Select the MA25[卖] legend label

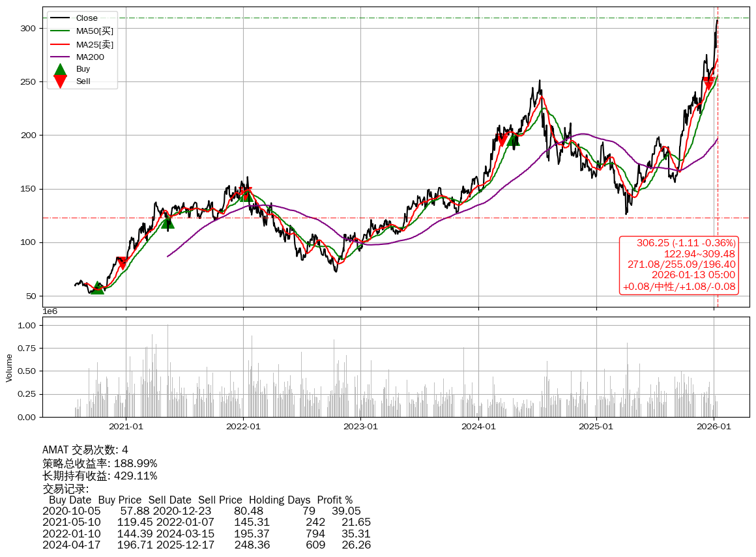coord(94,44)
